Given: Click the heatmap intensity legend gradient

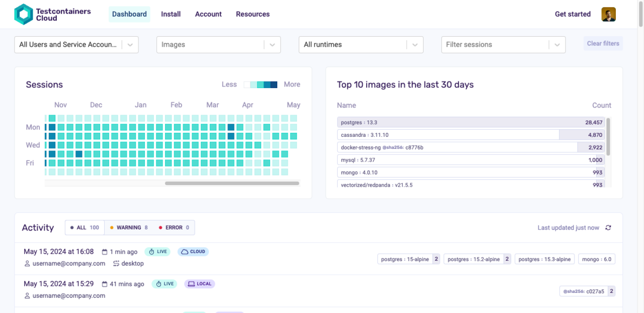Looking at the screenshot, I should 260,85.
